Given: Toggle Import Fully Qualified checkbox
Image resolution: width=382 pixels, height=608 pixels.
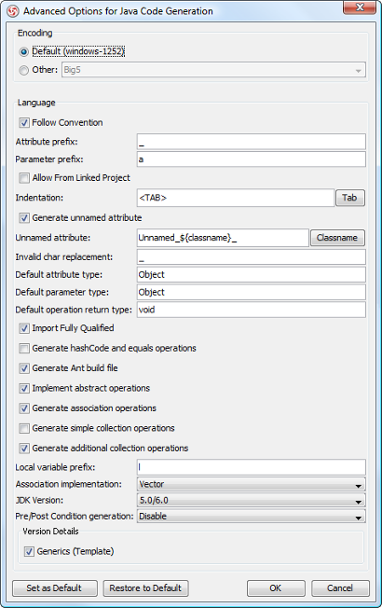Looking at the screenshot, I should [x=24, y=328].
